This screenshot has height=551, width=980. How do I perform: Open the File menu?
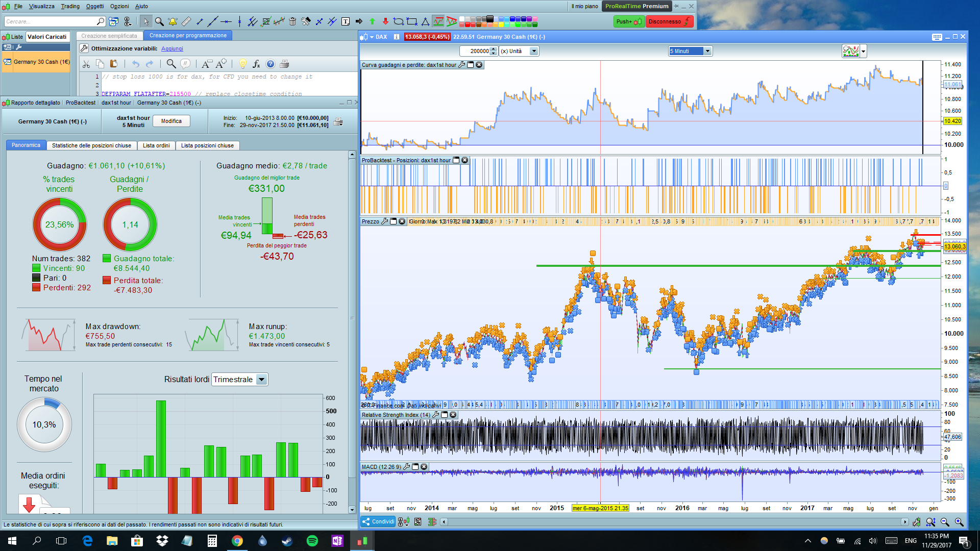[x=18, y=6]
